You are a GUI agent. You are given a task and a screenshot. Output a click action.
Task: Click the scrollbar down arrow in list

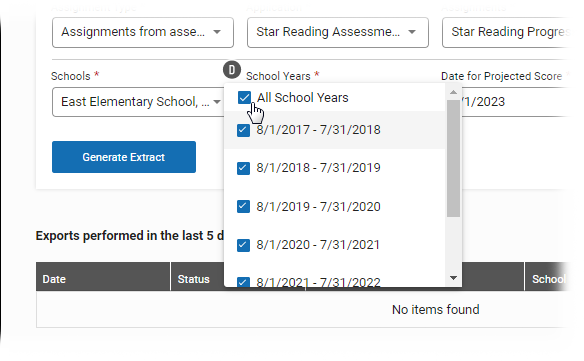click(x=453, y=278)
